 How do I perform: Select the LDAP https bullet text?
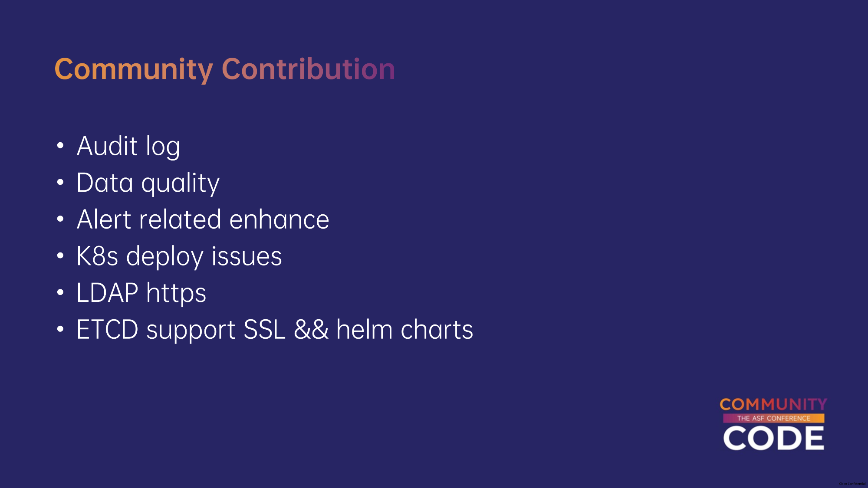[141, 293]
